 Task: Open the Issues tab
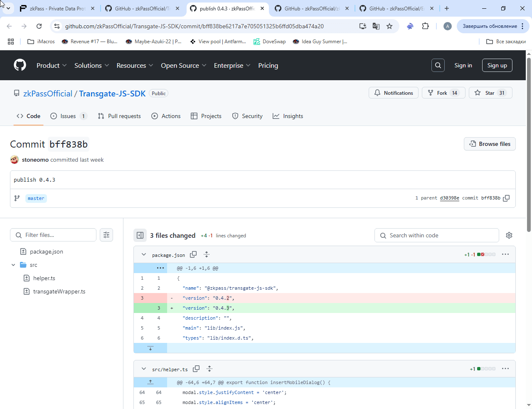tap(69, 116)
